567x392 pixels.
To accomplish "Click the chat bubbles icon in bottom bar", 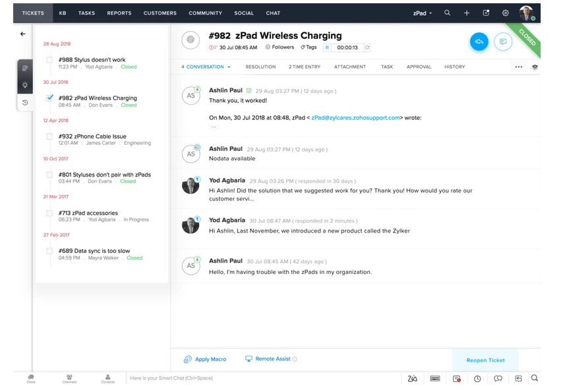I will pos(498,378).
